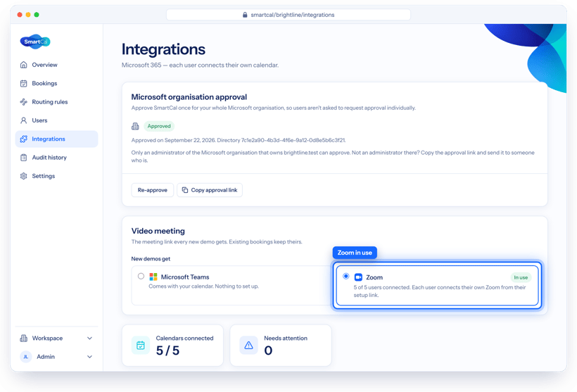Screen dimensions: 577x392
Task: Click the Copy approval link button
Action: coord(210,190)
